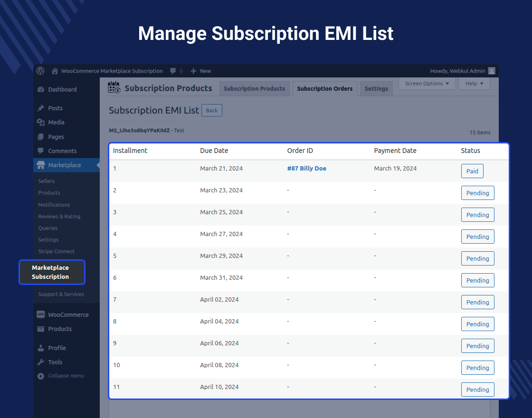532x418 pixels.
Task: Click the Webkul Admin avatar thumbnail
Action: [492, 71]
